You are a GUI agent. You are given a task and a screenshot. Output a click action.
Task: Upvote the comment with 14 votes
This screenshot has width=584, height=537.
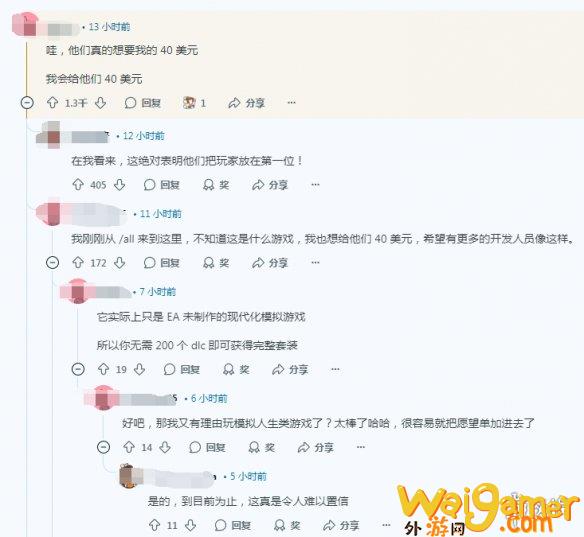click(x=129, y=447)
